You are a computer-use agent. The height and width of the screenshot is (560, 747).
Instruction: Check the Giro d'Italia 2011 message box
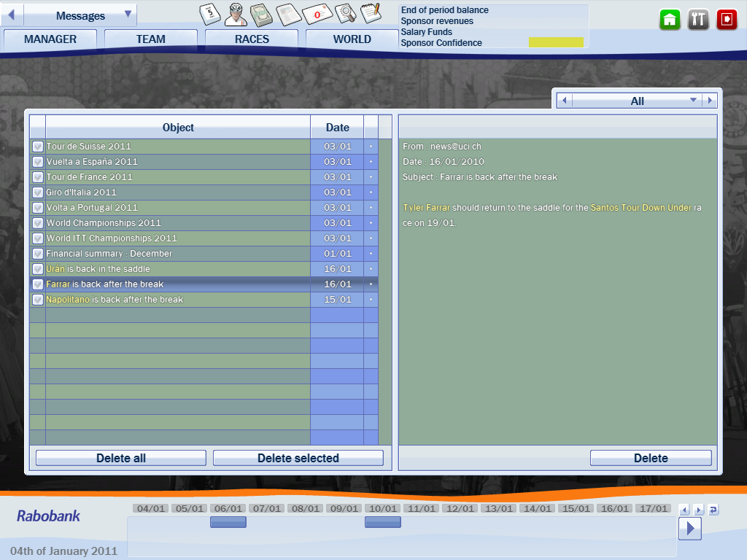click(38, 192)
